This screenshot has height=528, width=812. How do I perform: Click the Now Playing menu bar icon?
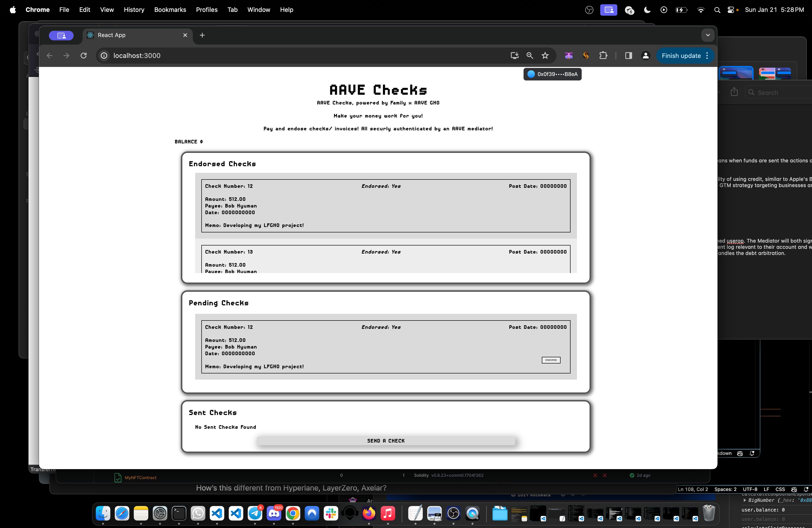tap(664, 10)
